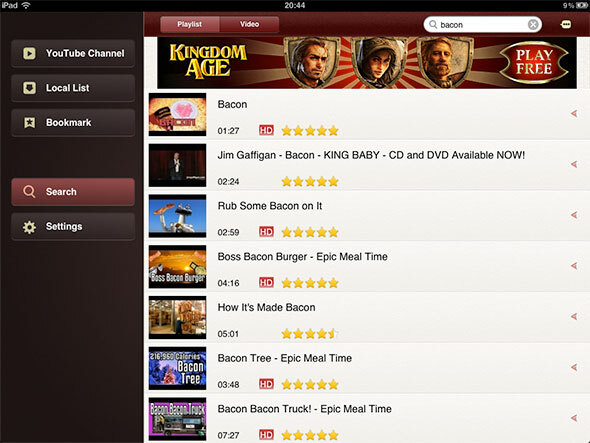
Task: Expand arrow on Jim Gaffigan row
Action: pos(574,164)
